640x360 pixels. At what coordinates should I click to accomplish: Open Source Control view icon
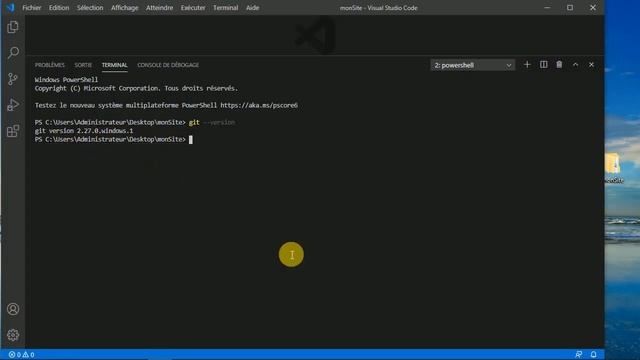coord(13,79)
